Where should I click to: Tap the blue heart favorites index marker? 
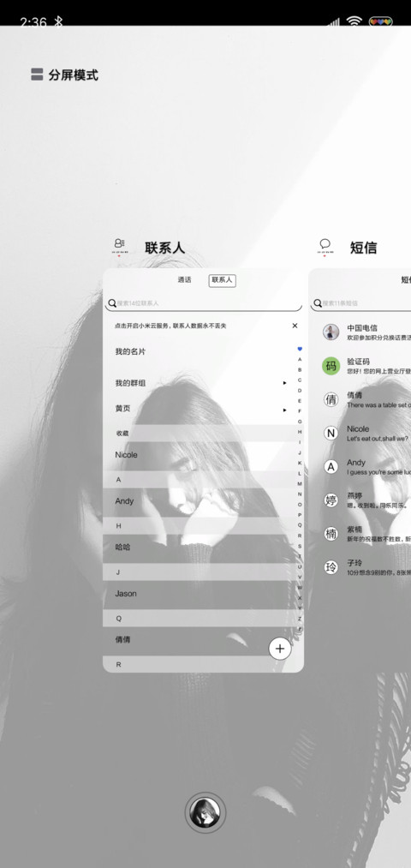click(300, 349)
